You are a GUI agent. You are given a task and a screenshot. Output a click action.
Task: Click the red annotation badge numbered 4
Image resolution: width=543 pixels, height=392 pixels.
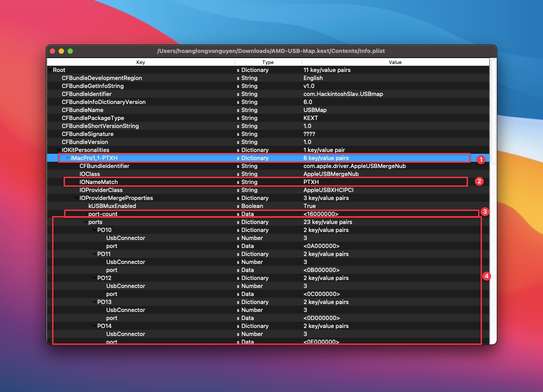click(487, 276)
